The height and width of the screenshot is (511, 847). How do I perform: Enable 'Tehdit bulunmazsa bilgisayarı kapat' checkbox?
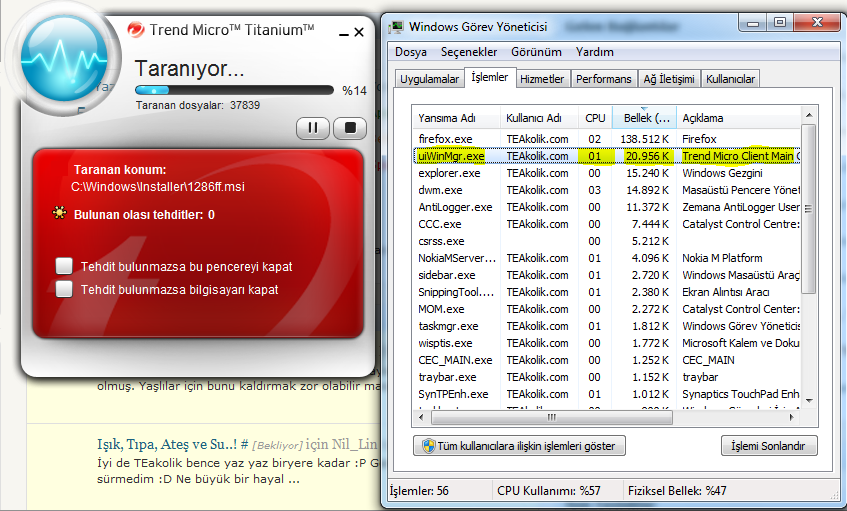64,289
